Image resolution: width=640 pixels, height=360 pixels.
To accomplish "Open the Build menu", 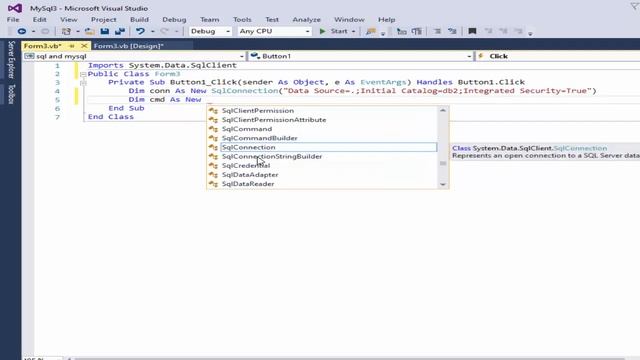I will pyautogui.click(x=139, y=20).
